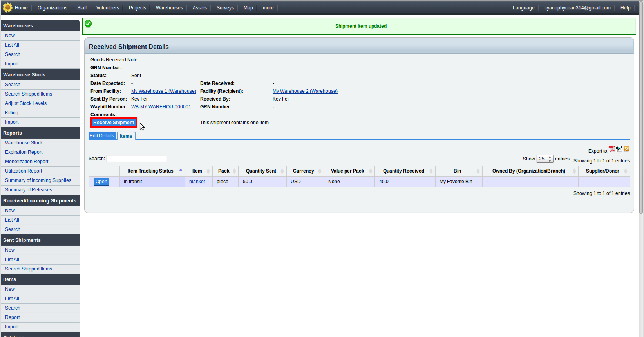Open the Show entries count dropdown
This screenshot has height=337, width=644.
coord(545,159)
